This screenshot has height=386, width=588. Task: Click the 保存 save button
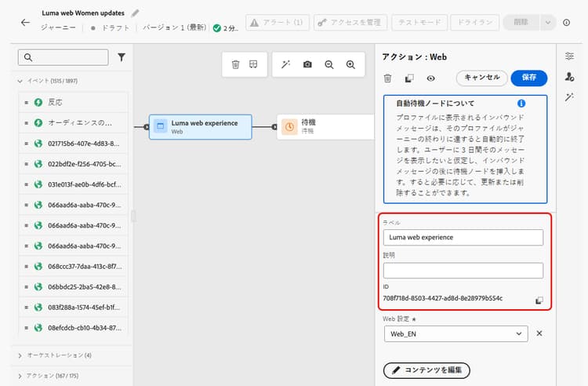pyautogui.click(x=528, y=78)
